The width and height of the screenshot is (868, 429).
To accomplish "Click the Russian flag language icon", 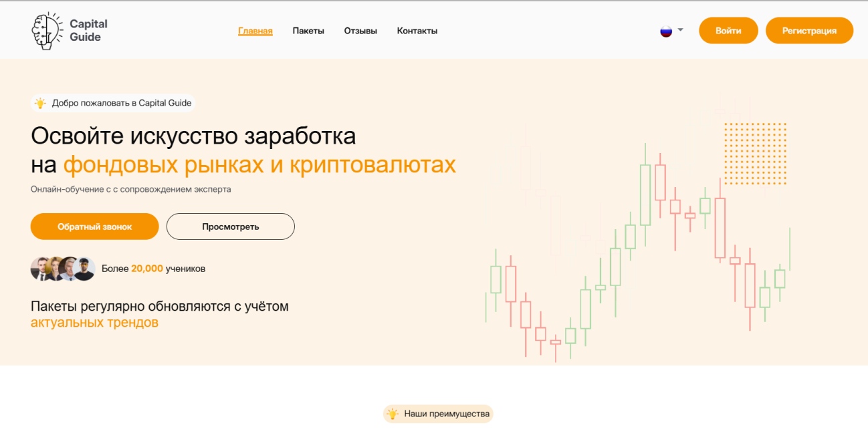I will [x=666, y=31].
